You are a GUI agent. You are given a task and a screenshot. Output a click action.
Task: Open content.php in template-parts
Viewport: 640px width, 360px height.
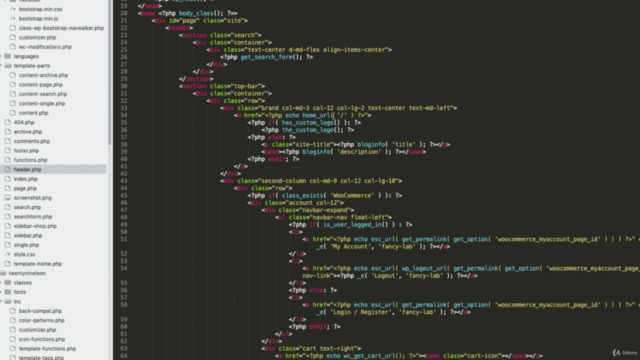(33, 113)
